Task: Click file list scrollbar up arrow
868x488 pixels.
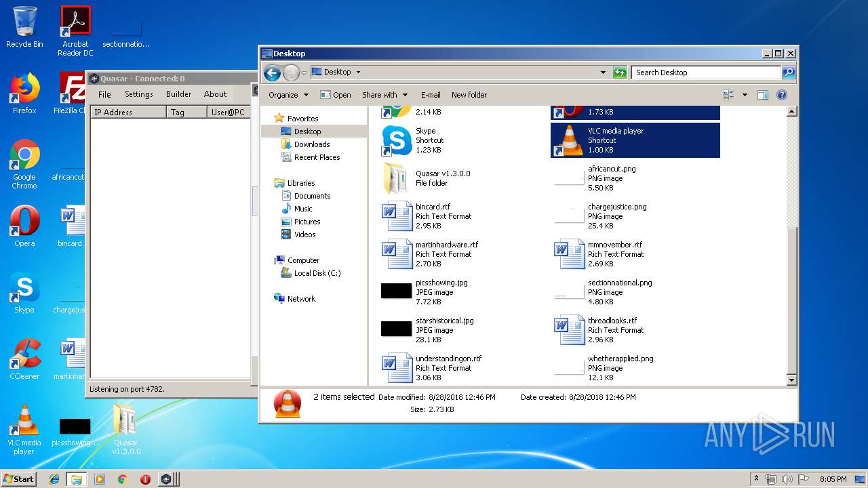Action: click(x=791, y=112)
